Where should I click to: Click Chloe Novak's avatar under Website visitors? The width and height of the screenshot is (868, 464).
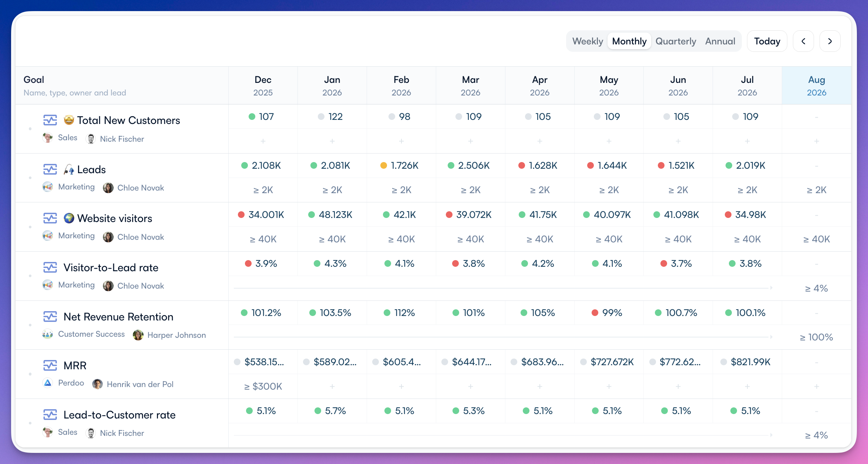(108, 237)
